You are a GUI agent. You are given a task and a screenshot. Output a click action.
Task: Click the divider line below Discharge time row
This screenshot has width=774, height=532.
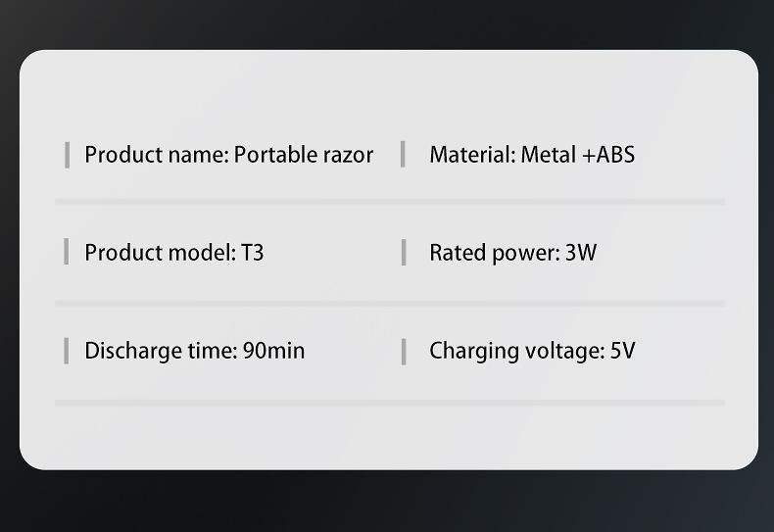coord(390,403)
